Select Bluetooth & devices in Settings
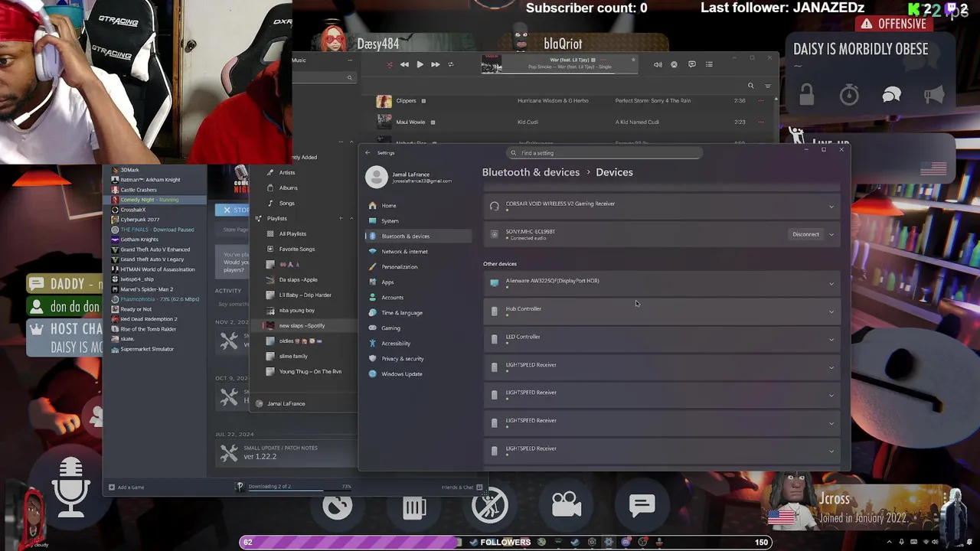Viewport: 980px width, 551px height. (x=420, y=236)
